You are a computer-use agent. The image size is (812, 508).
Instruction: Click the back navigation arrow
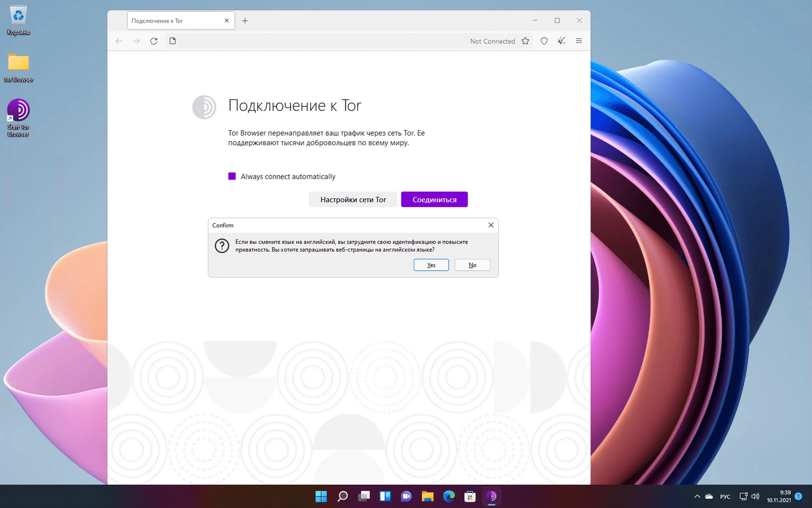[x=119, y=41]
